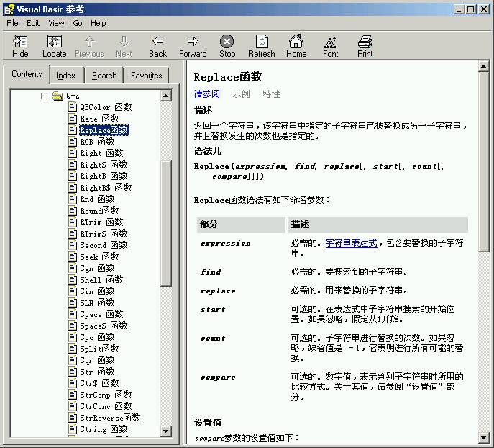Screen dimensions: 494x448
Task: Click the page icon beside Right$ 函数
Action: [73, 165]
